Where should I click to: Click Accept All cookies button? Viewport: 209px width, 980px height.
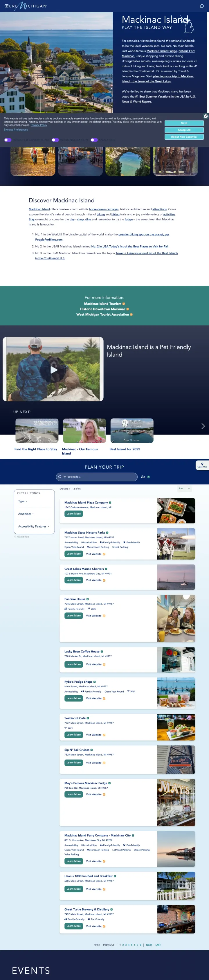184,130
